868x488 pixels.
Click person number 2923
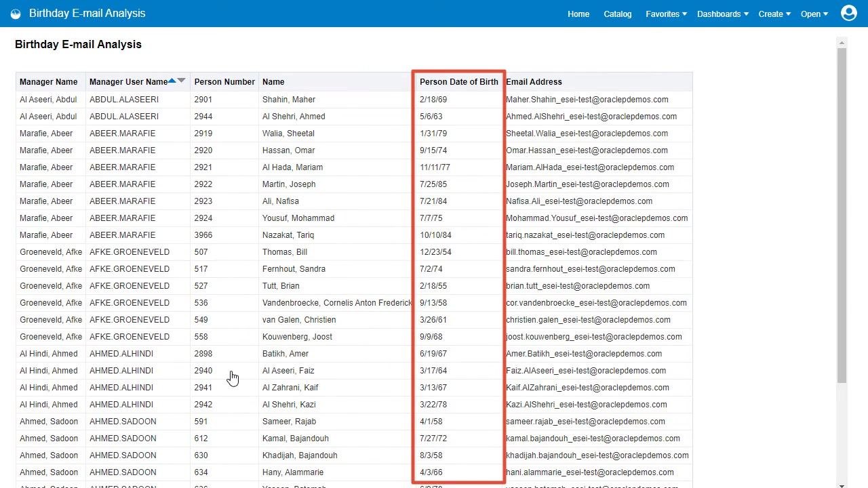[203, 201]
